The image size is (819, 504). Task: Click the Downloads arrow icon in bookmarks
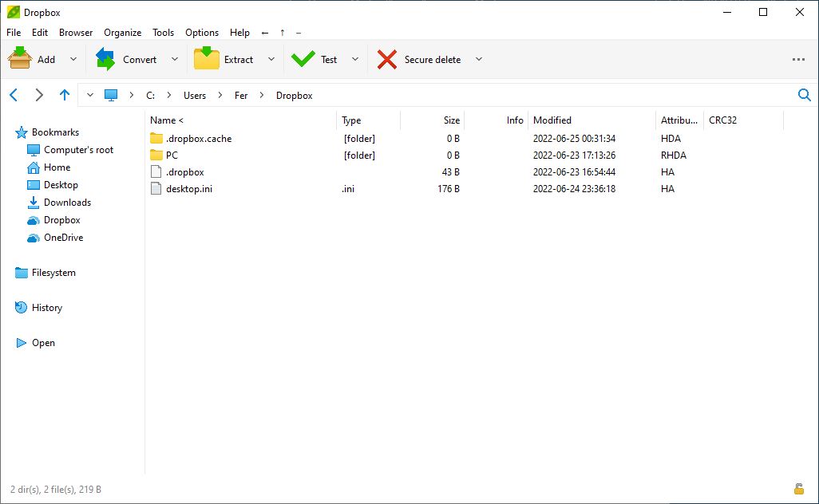point(34,203)
